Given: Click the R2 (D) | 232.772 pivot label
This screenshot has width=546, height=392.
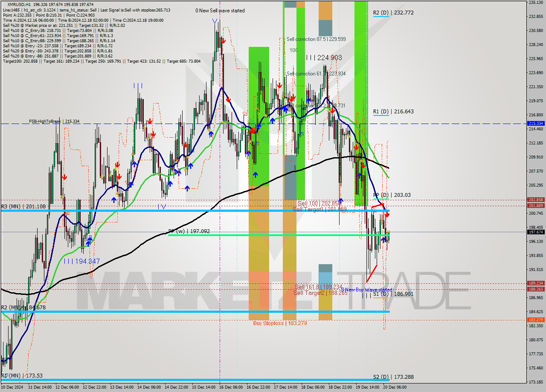Looking at the screenshot, I should click(393, 13).
